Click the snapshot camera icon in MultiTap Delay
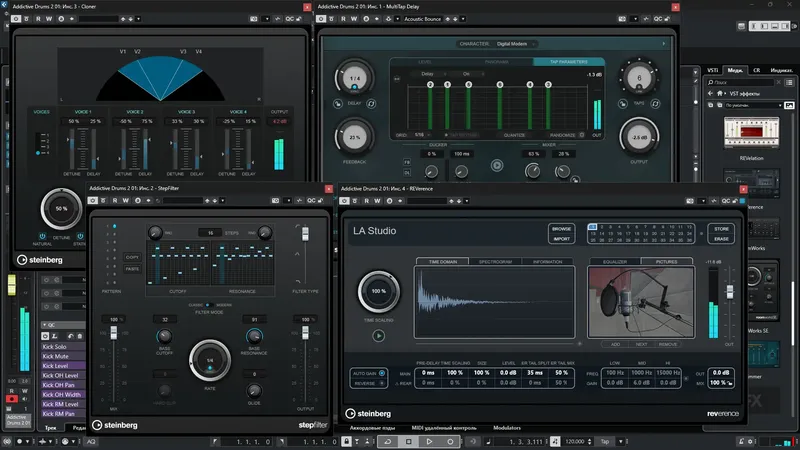800x450 pixels. [622, 19]
